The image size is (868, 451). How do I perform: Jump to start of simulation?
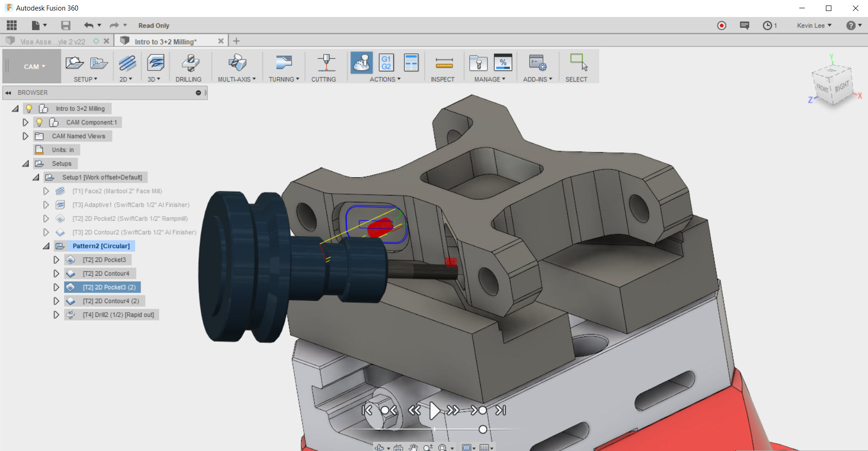pos(367,410)
